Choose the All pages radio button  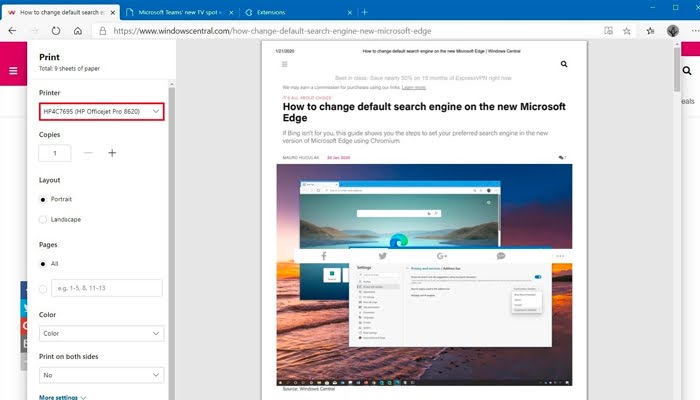click(x=43, y=264)
